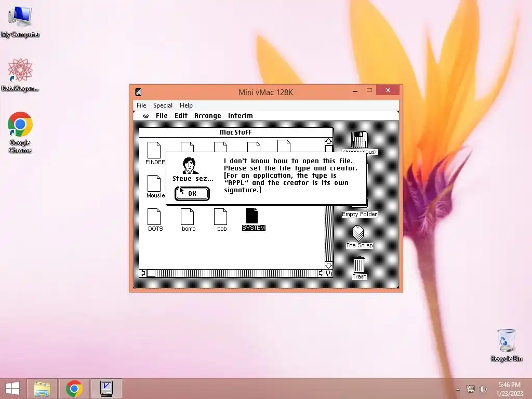Open the Arrange menu

coord(208,116)
